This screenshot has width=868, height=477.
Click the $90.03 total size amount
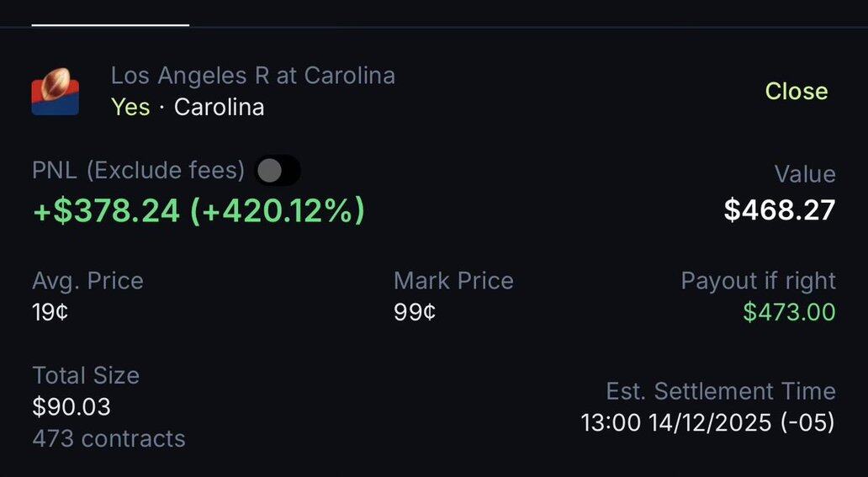click(71, 407)
